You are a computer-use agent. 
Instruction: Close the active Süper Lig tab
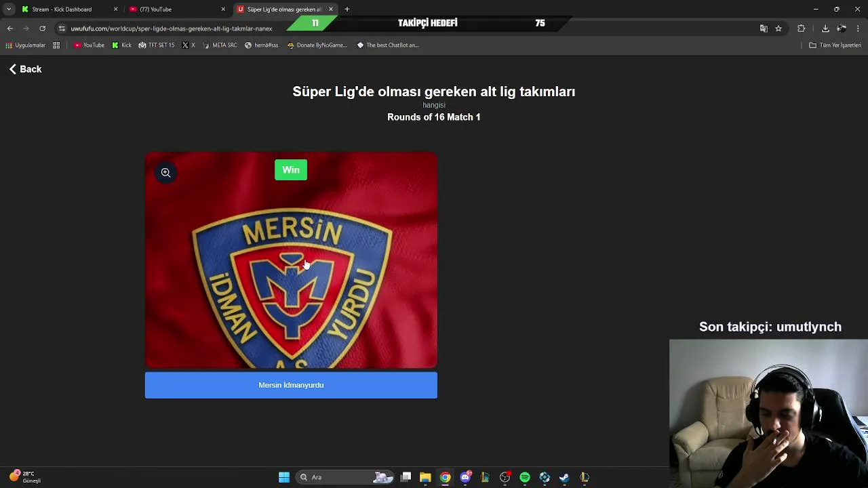click(x=331, y=9)
